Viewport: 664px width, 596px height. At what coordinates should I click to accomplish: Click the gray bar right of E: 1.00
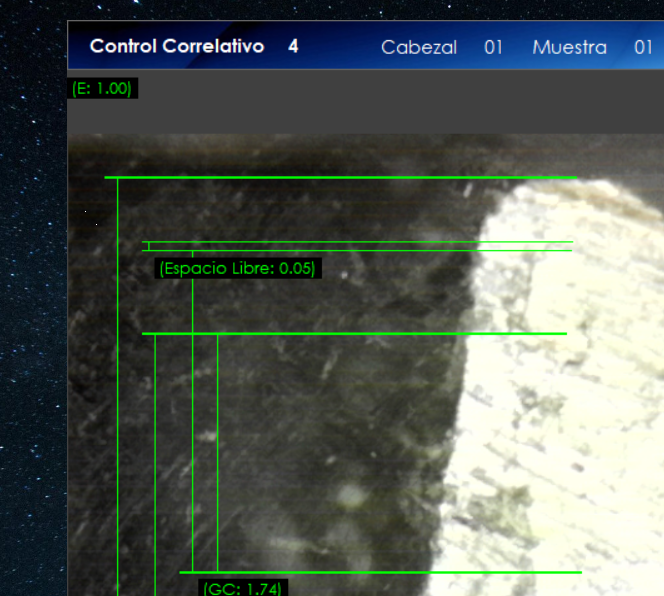click(400, 100)
